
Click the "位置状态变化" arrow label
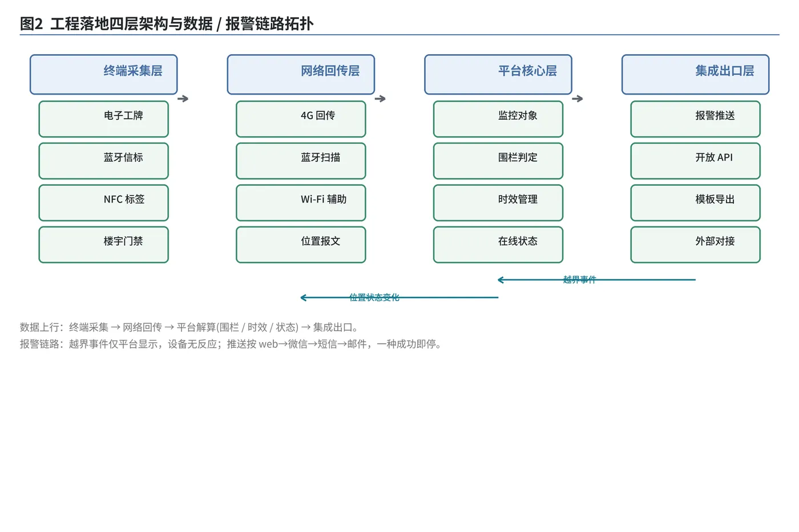[374, 297]
